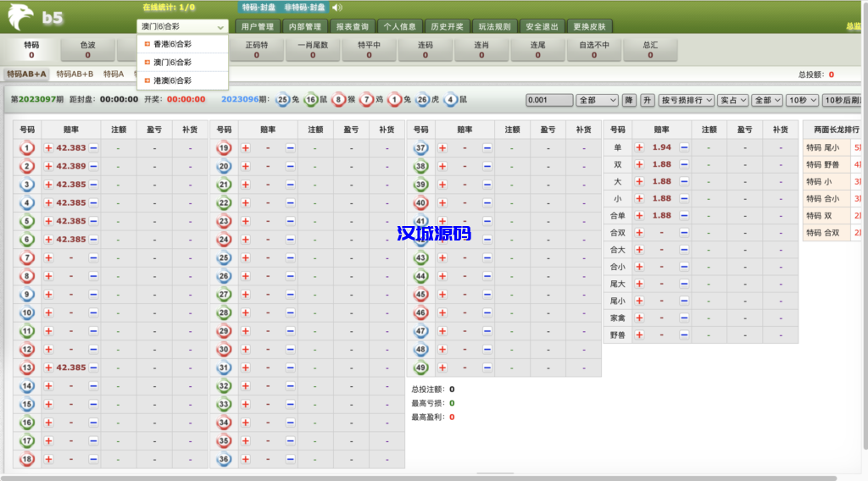868x481 pixels.
Task: Decrease odds for 双 row
Action: pos(684,165)
